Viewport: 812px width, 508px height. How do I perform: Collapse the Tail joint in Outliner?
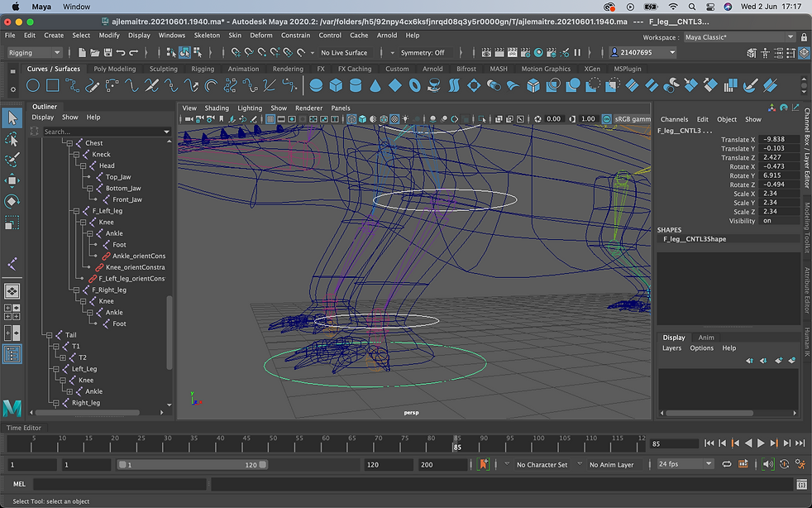[49, 335]
